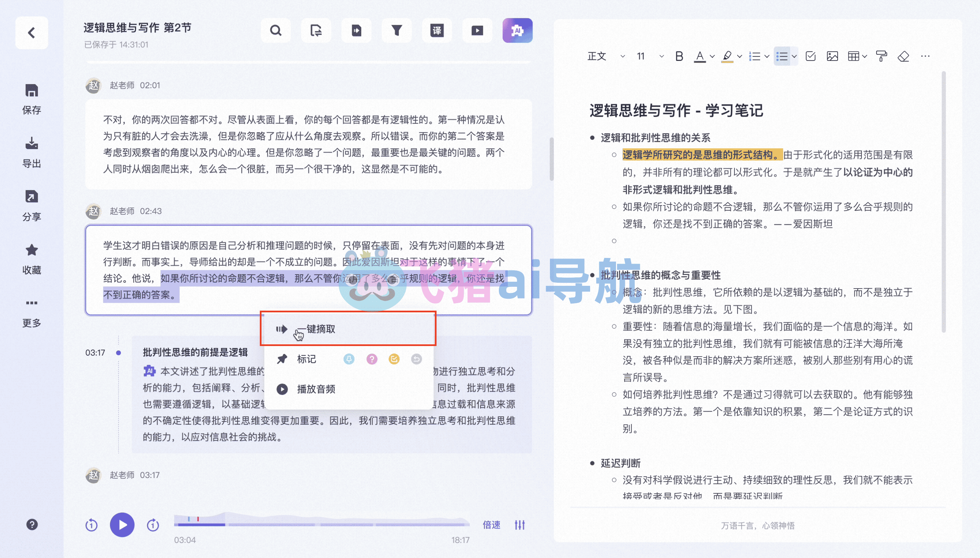Mark selection with the yellow check icon
Screen dimensions: 980x558
pyautogui.click(x=394, y=359)
